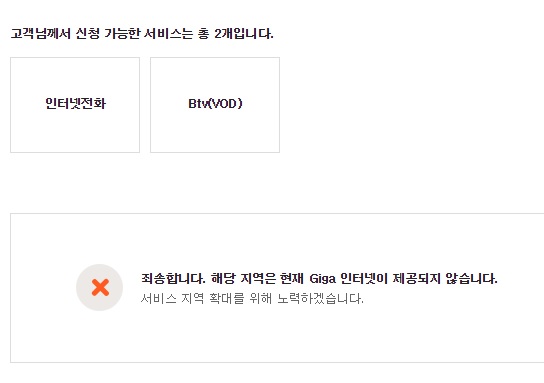Click the word 현재 in error notice
The width and height of the screenshot is (544, 383).
point(292,279)
